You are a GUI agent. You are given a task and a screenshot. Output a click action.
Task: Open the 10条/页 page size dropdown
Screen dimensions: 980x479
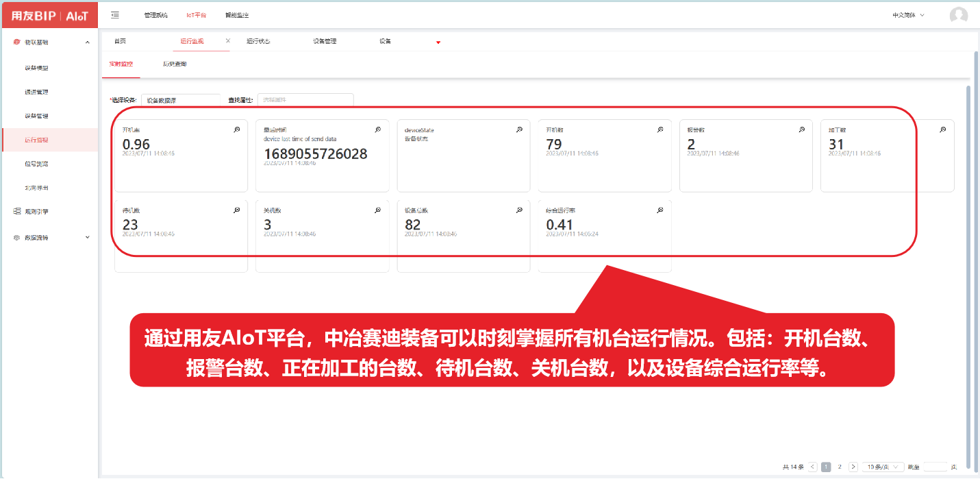[x=883, y=467]
